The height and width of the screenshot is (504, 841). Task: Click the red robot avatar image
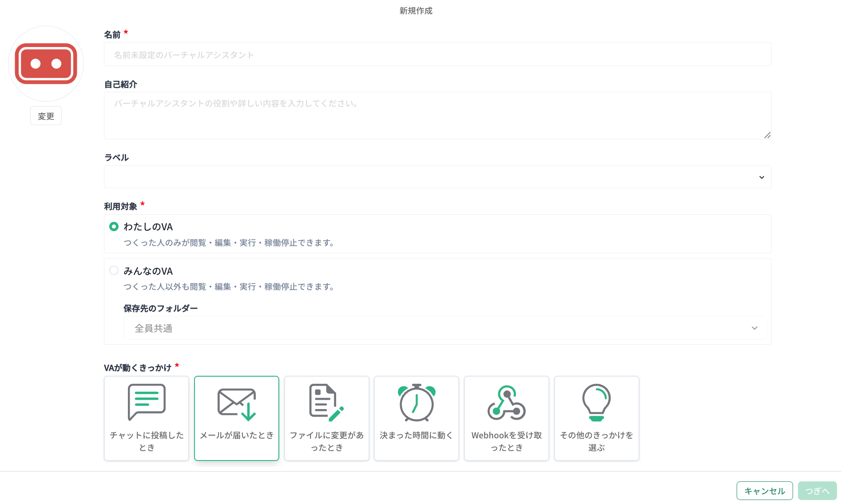[46, 64]
